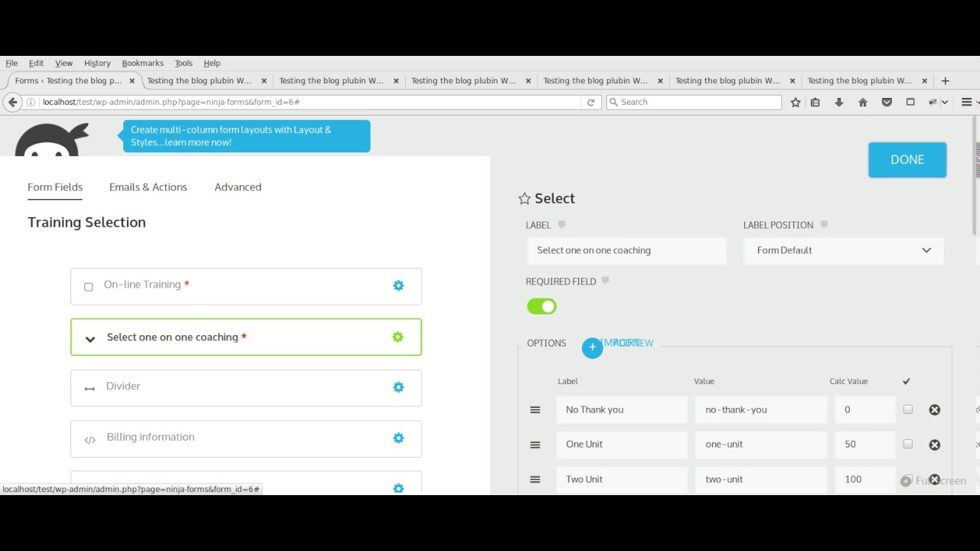Edit option value one-unit
The height and width of the screenshot is (551, 980).
(x=761, y=445)
